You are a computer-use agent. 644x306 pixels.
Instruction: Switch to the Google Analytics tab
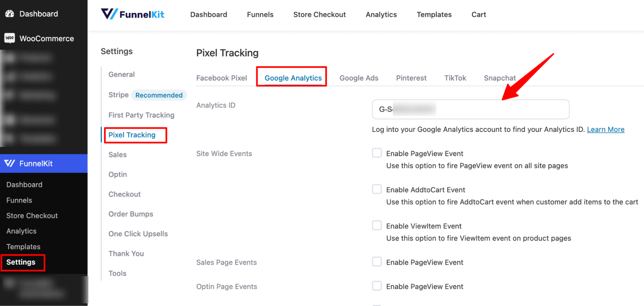pyautogui.click(x=293, y=78)
